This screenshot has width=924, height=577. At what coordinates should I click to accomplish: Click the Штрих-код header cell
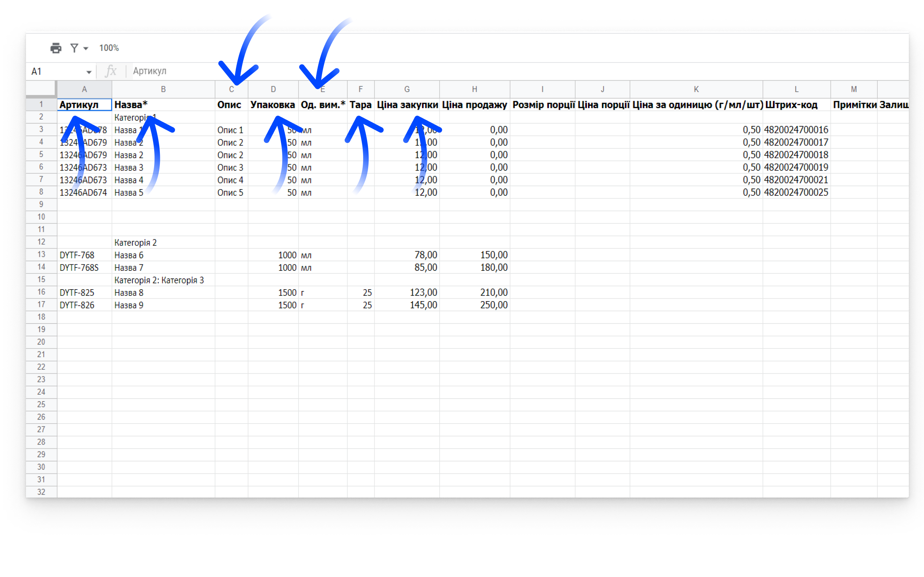tap(797, 105)
